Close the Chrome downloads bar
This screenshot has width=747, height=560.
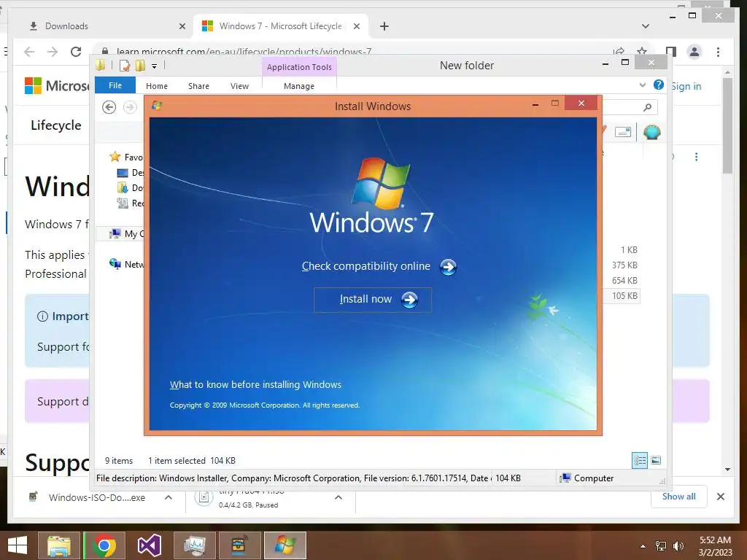point(721,497)
